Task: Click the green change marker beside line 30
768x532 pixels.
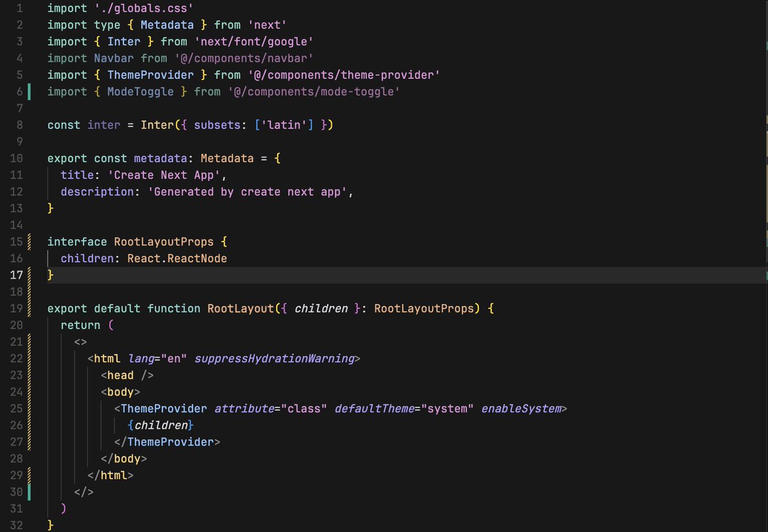Action: coord(29,491)
